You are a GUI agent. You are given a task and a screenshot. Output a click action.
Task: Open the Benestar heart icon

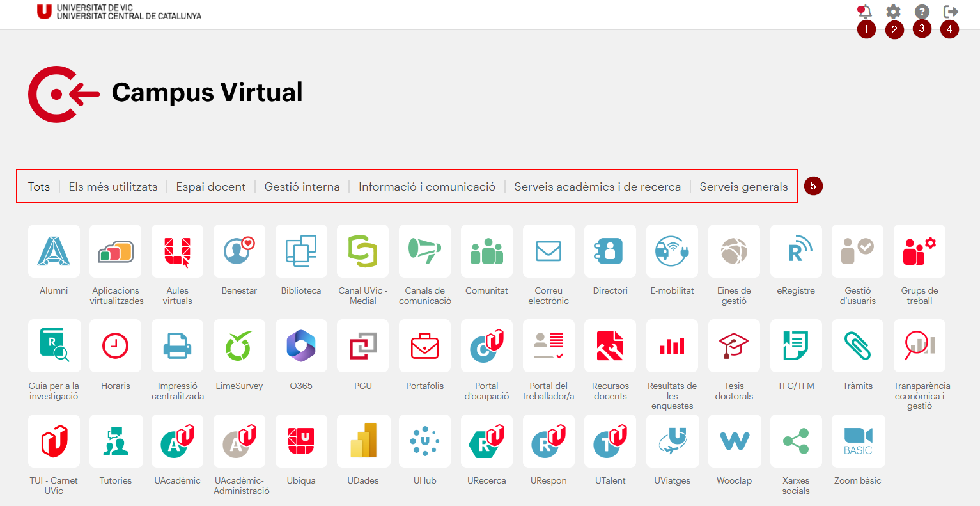tap(239, 251)
